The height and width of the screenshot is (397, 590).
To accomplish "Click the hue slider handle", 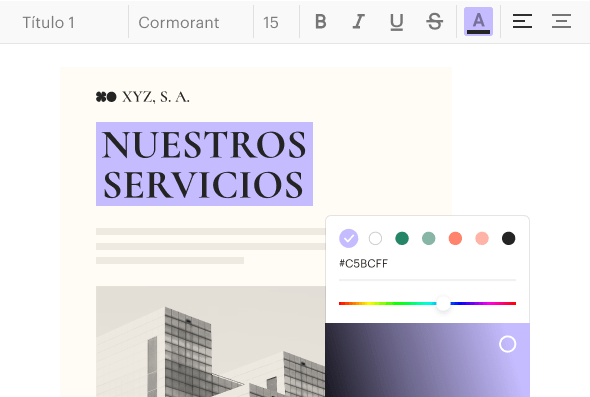I will pyautogui.click(x=443, y=303).
